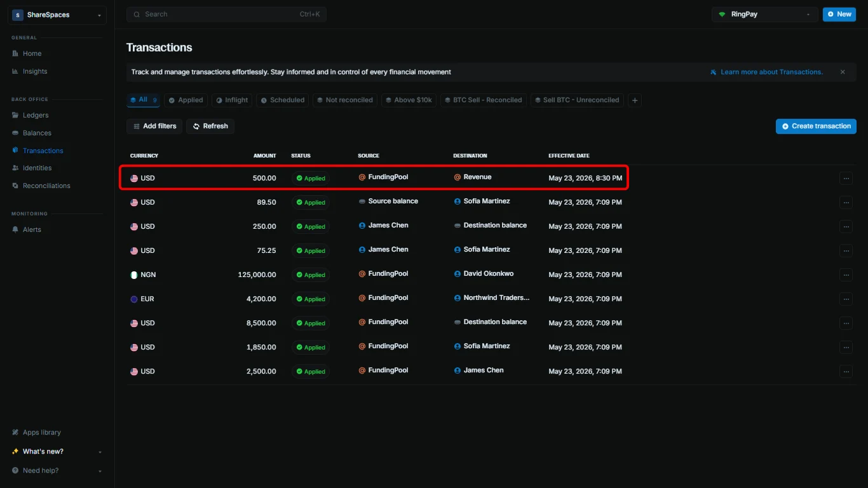Switch to the Applied view tab
The width and height of the screenshot is (868, 488).
tap(186, 100)
